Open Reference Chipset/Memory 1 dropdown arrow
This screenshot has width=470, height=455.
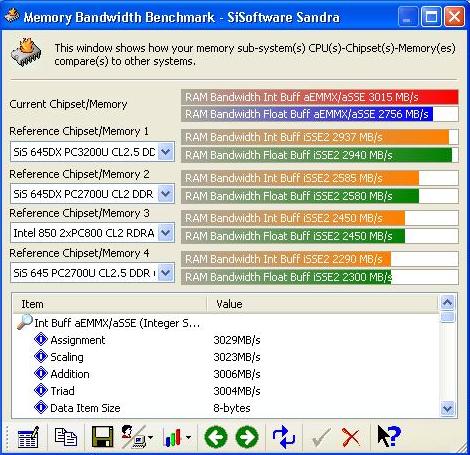click(x=166, y=152)
